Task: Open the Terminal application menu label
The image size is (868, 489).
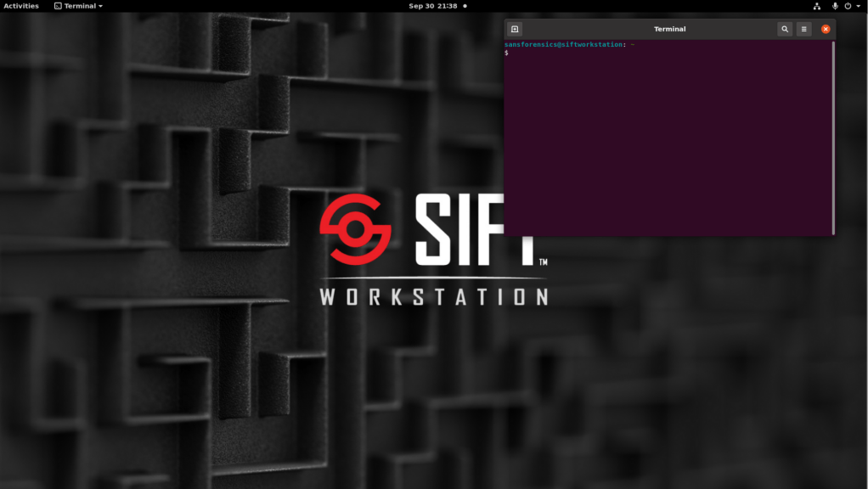Action: [x=80, y=6]
